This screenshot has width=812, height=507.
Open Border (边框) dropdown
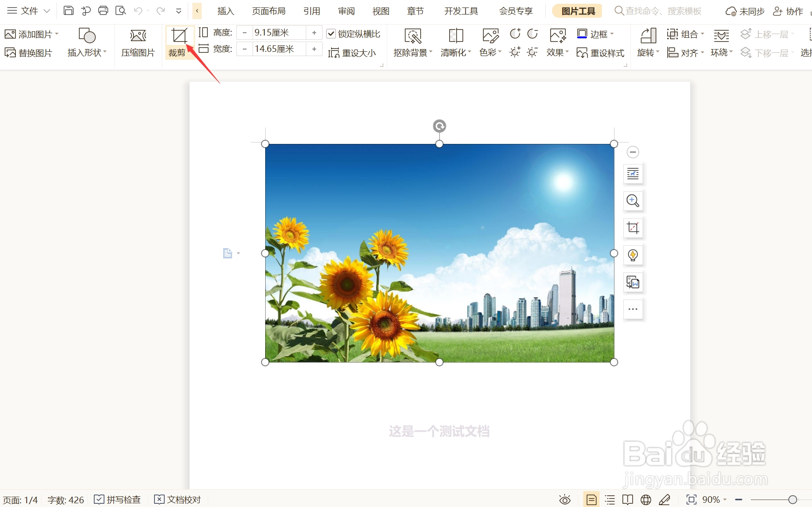click(612, 34)
